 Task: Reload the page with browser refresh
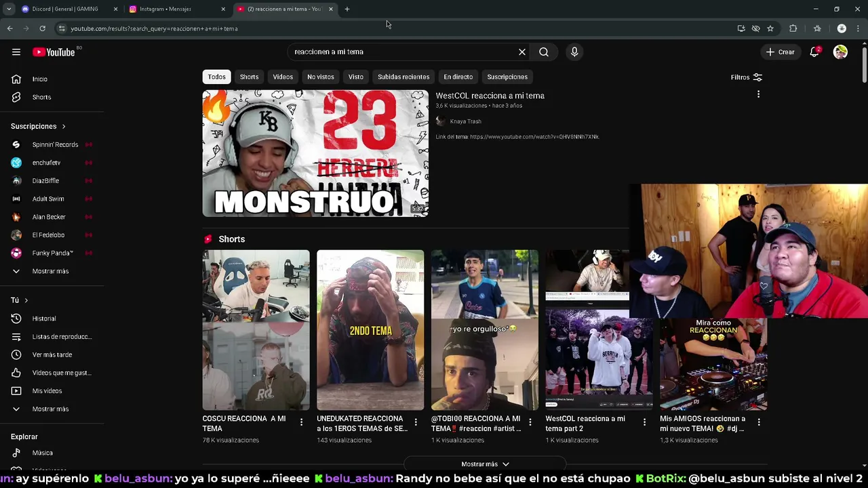click(x=42, y=28)
